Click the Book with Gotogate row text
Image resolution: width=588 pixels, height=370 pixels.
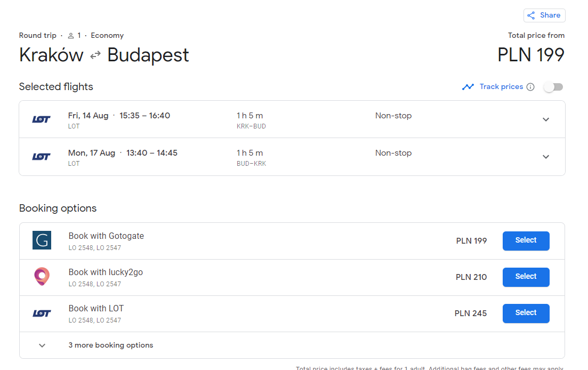pos(106,236)
